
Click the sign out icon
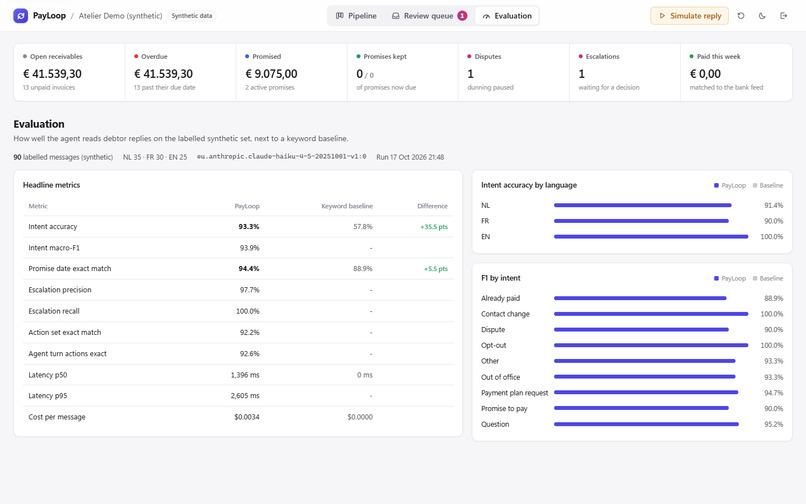click(x=783, y=15)
